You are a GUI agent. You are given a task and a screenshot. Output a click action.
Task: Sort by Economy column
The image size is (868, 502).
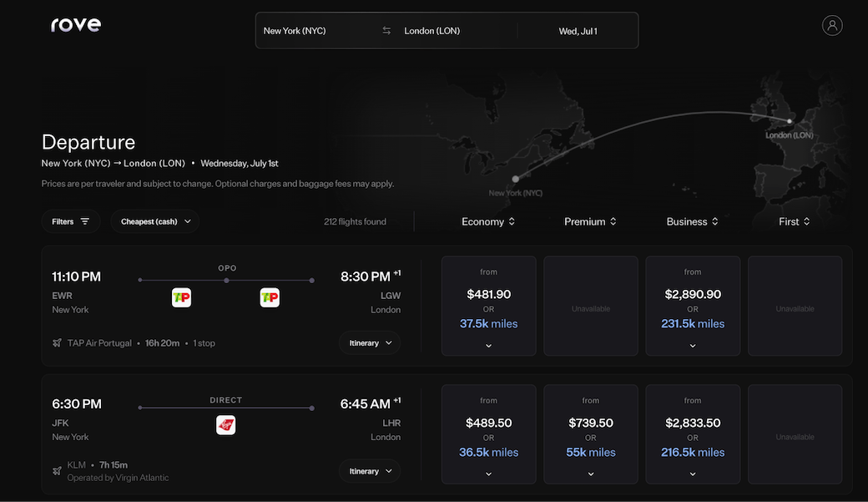(x=488, y=221)
